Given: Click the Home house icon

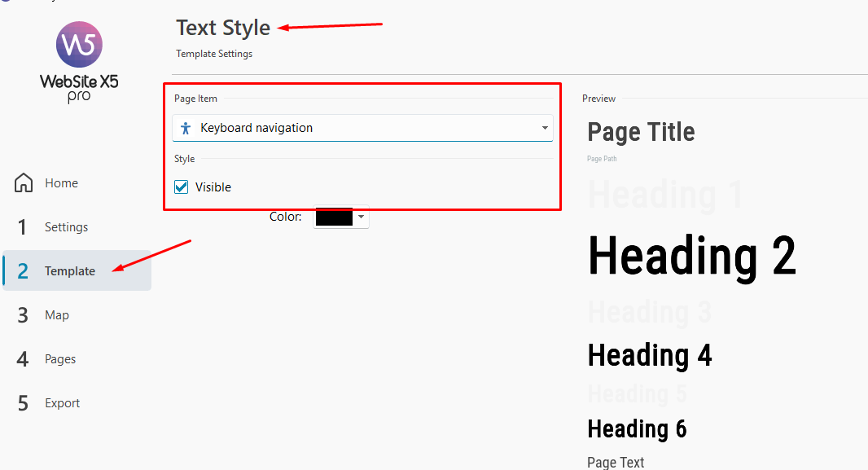Looking at the screenshot, I should coord(24,182).
